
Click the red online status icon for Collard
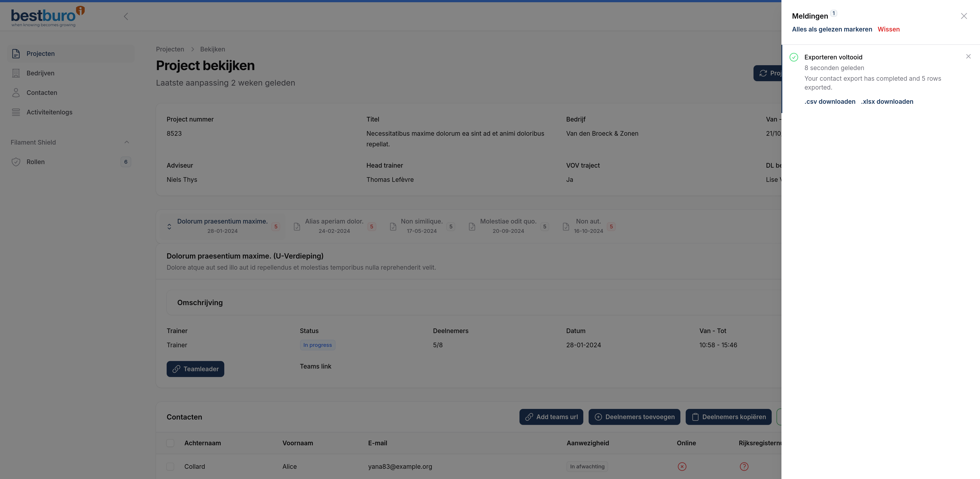tap(682, 466)
